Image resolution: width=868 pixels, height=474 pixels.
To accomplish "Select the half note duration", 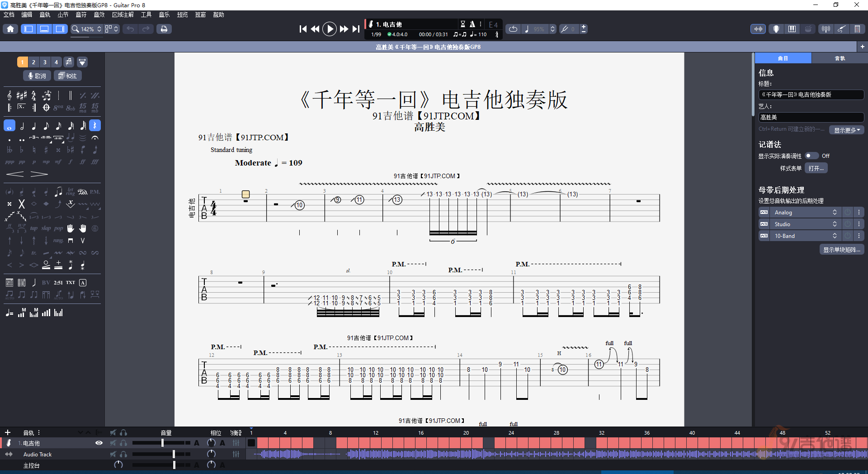I will 22,126.
